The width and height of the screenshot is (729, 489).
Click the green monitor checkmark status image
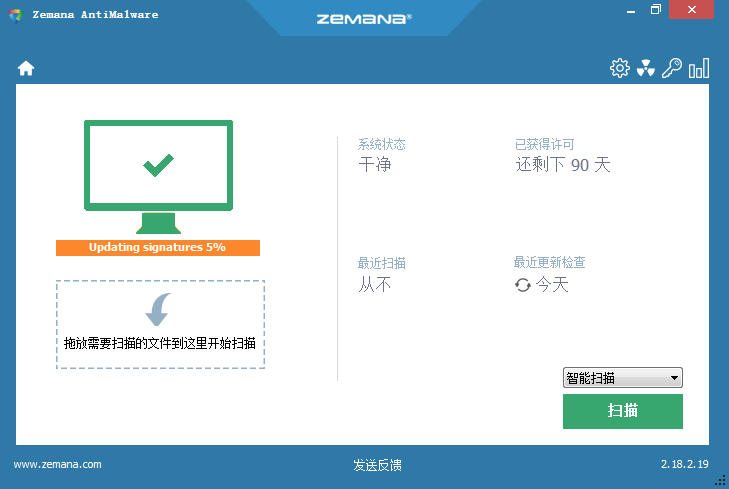click(158, 177)
